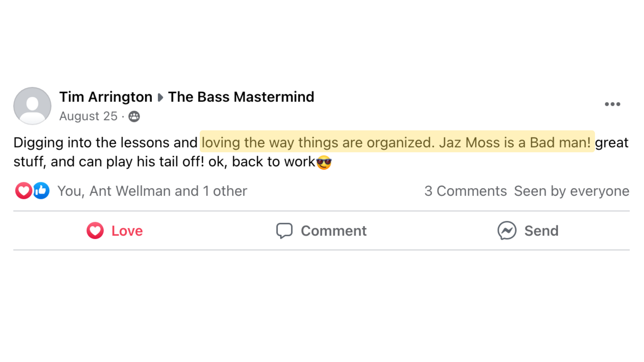Click the Tim Arrington name link
The width and height of the screenshot is (644, 362).
(x=106, y=97)
